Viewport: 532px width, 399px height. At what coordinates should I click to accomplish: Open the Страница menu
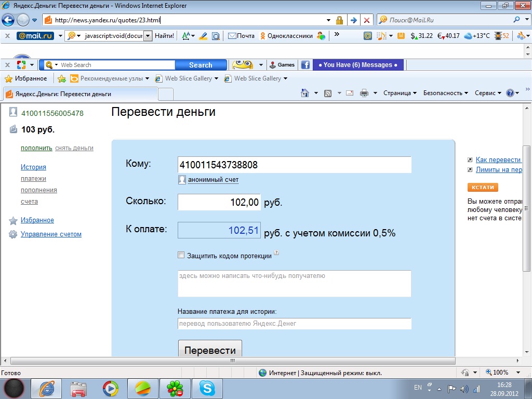click(x=400, y=93)
